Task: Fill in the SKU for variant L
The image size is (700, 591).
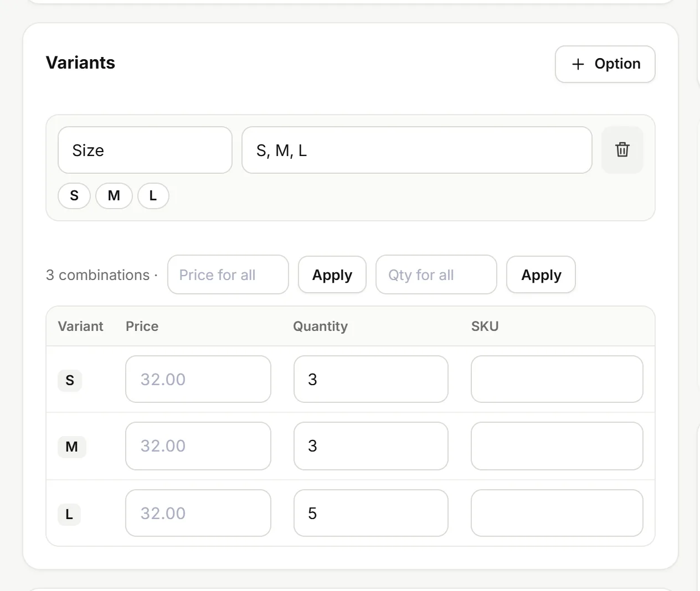Action: (557, 513)
